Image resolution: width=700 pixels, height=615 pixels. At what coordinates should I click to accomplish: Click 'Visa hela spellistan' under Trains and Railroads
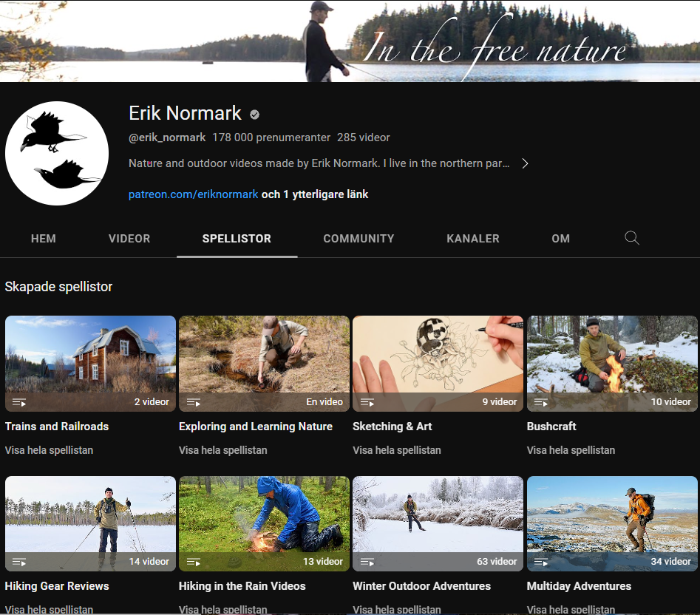click(49, 450)
